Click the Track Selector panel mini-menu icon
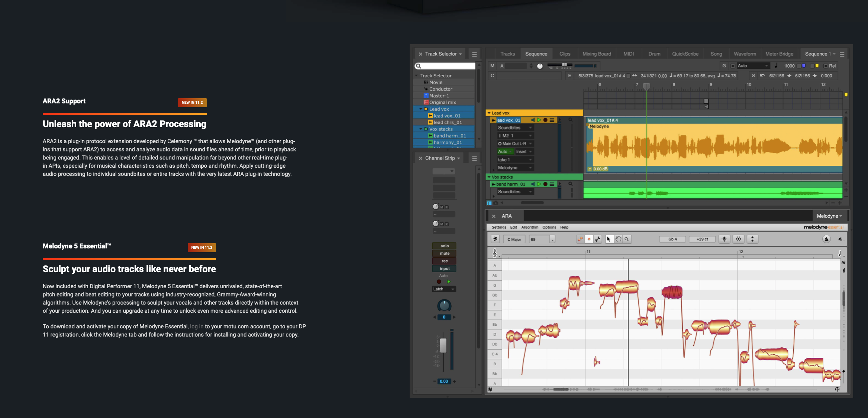The width and height of the screenshot is (868, 418). point(474,54)
